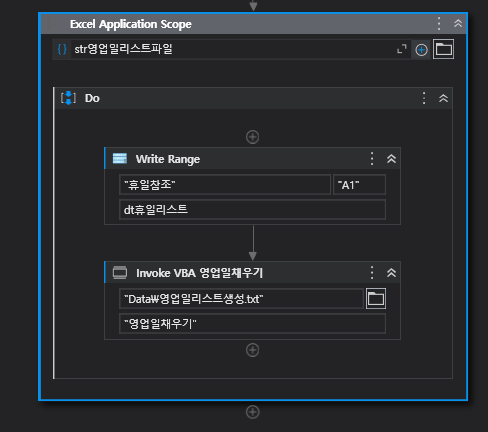Collapse the Invoke VBA 영업일채우기 activity
Image resolution: width=488 pixels, height=432 pixels.
(391, 273)
